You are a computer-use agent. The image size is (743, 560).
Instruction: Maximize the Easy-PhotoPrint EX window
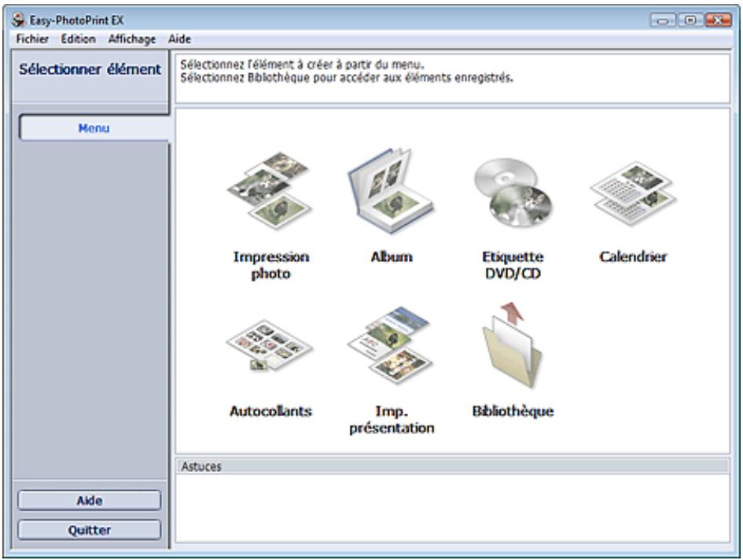pyautogui.click(x=690, y=20)
